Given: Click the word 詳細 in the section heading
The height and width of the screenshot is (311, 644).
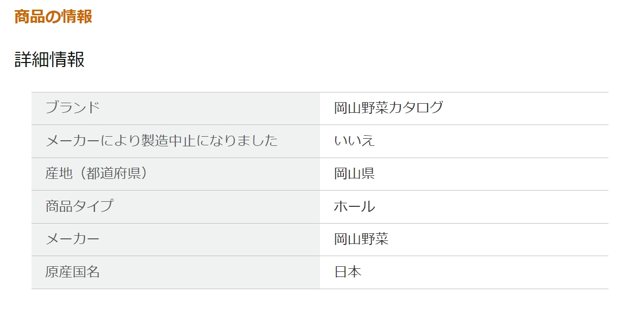Looking at the screenshot, I should tap(31, 59).
